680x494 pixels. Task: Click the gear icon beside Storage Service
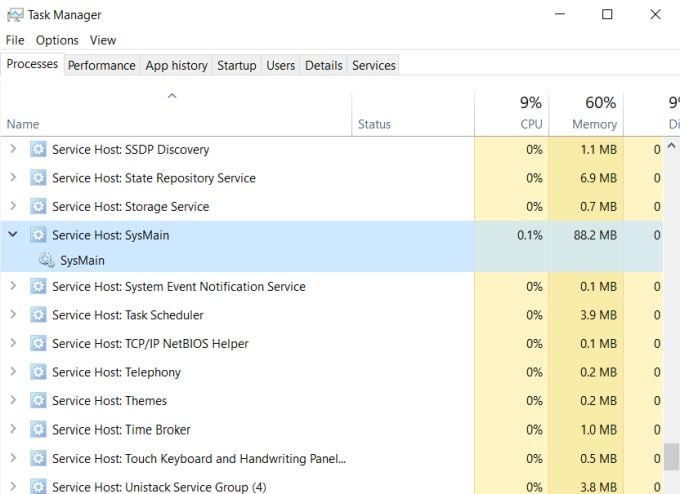[x=38, y=207]
